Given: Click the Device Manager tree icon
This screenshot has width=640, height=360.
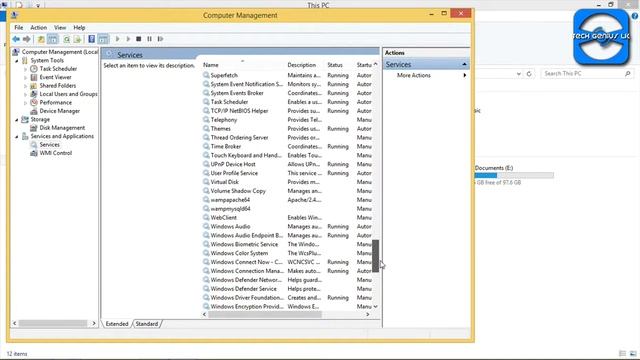Looking at the screenshot, I should (34, 111).
